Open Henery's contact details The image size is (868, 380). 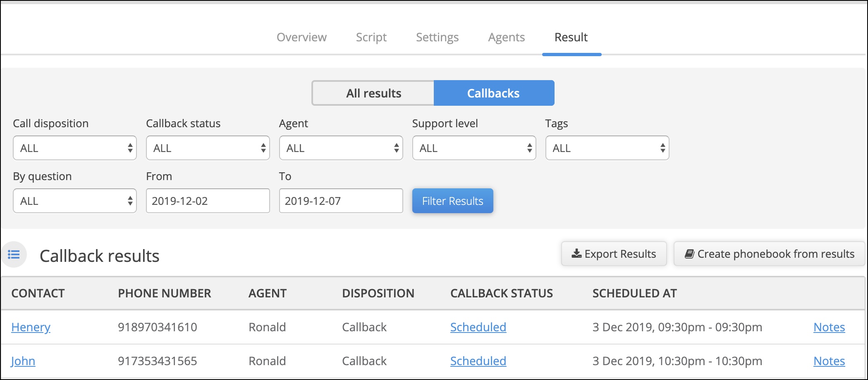(x=31, y=327)
